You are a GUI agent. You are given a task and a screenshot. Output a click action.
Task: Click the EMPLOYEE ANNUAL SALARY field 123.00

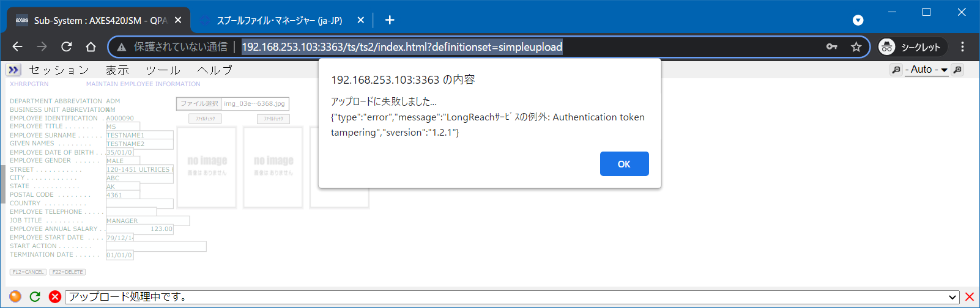pyautogui.click(x=139, y=229)
